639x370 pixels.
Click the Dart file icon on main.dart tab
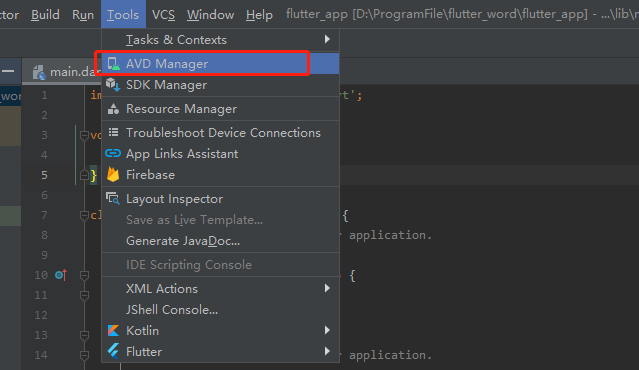pos(39,72)
